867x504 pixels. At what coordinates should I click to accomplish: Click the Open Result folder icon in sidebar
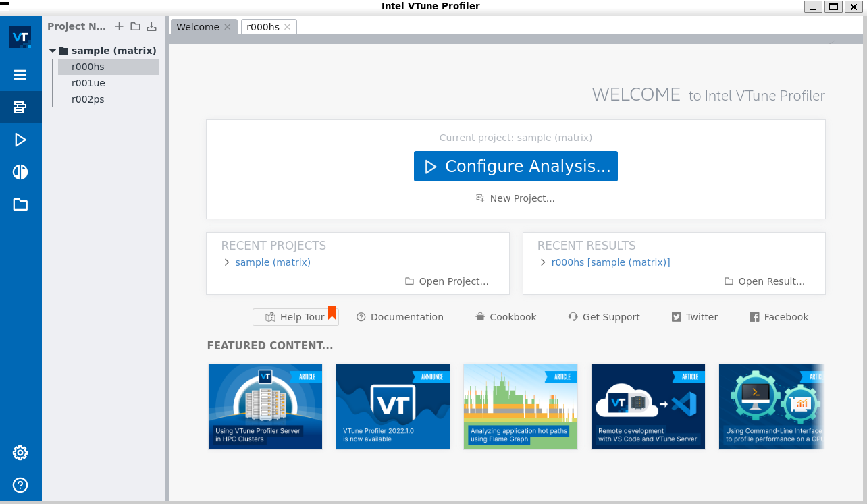tap(20, 204)
